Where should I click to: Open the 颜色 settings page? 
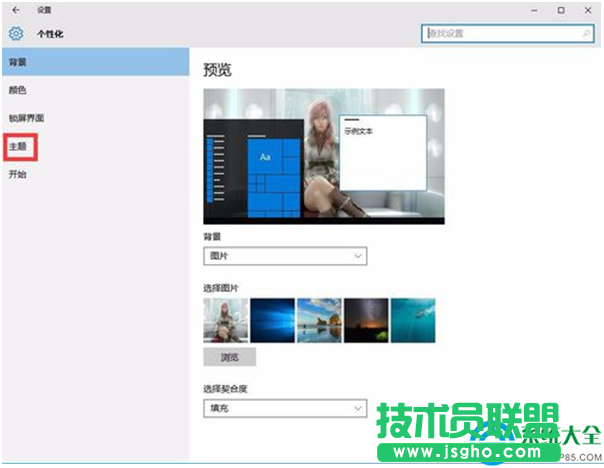tap(19, 90)
